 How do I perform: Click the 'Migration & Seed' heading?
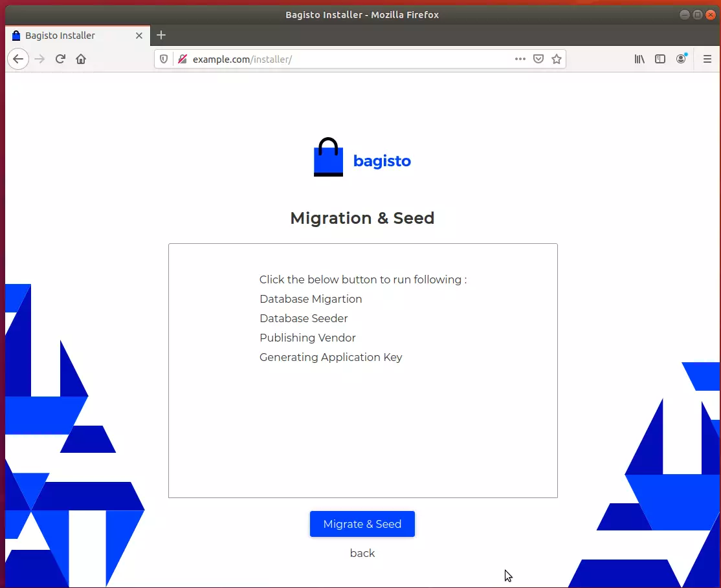pos(362,218)
